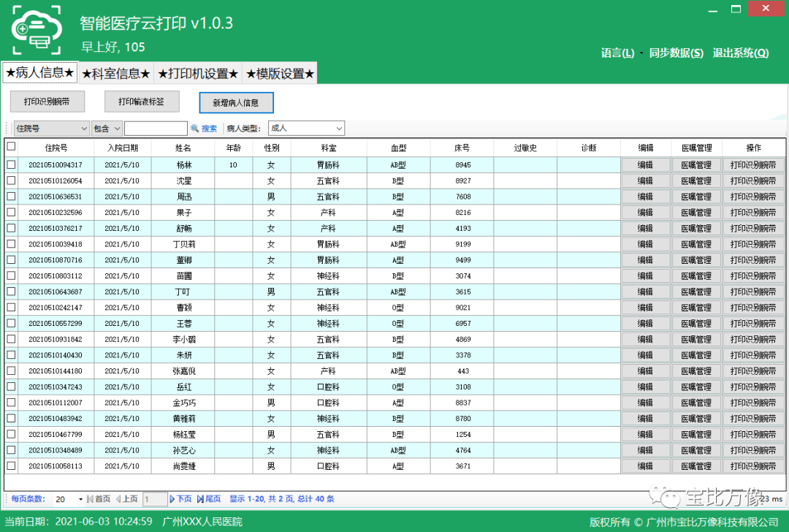The height and width of the screenshot is (532, 789).
Task: Open the 语言(L) language menu
Action: (x=617, y=53)
